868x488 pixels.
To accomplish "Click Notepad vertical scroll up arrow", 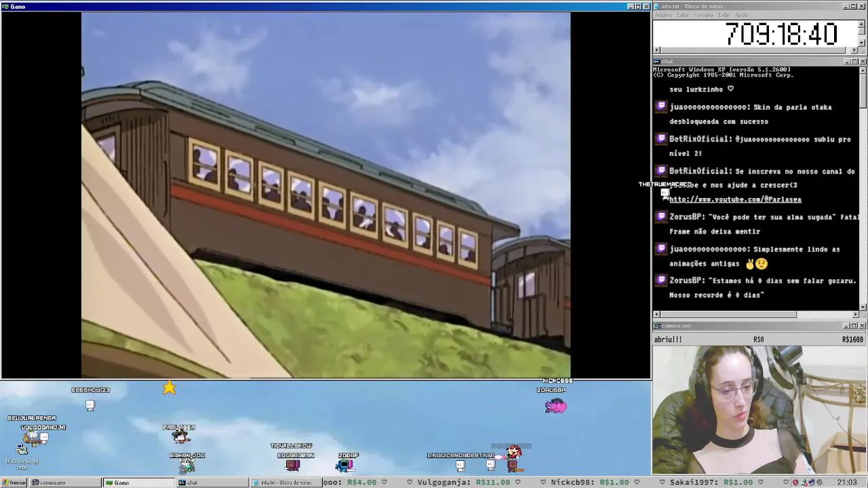I will (x=863, y=23).
